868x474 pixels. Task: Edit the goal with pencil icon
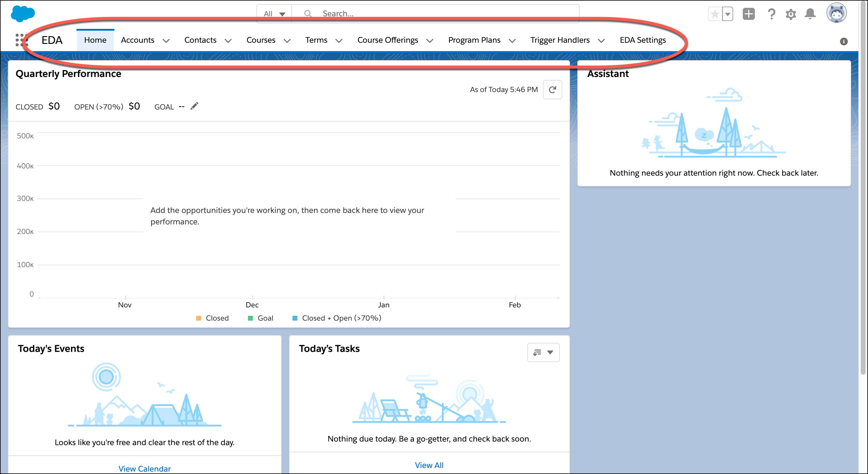pos(194,106)
